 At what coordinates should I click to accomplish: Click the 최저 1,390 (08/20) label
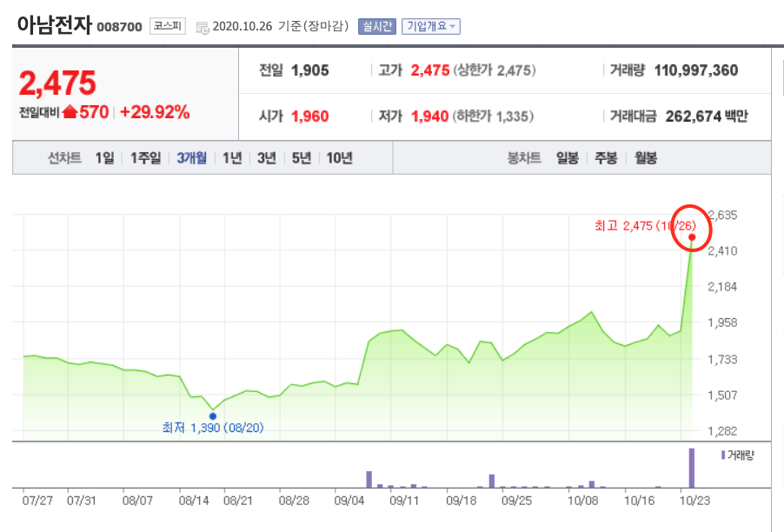[213, 428]
